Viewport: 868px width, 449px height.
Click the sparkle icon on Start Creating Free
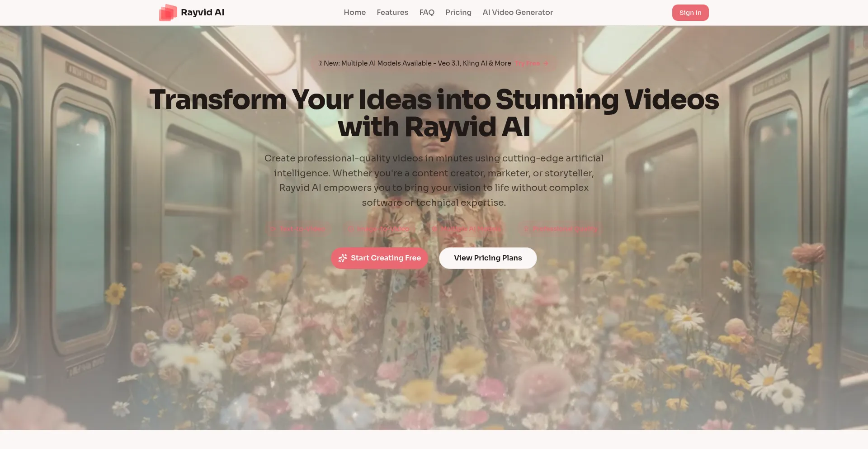(x=343, y=258)
